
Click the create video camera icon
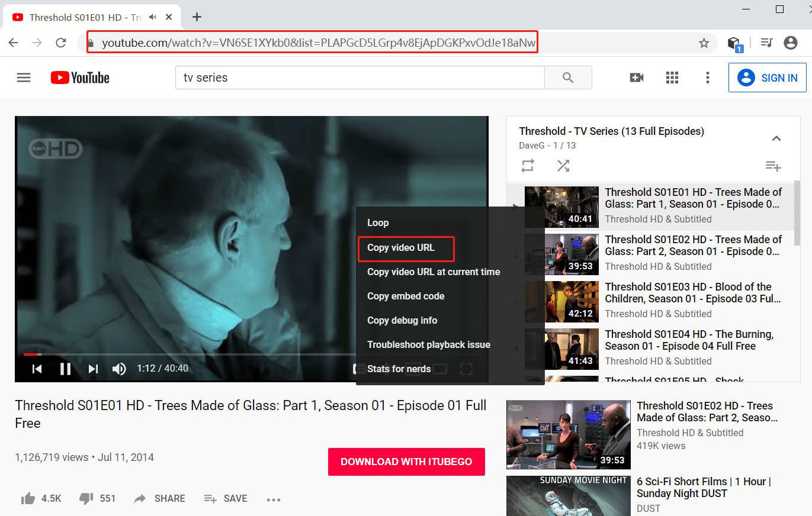point(637,78)
